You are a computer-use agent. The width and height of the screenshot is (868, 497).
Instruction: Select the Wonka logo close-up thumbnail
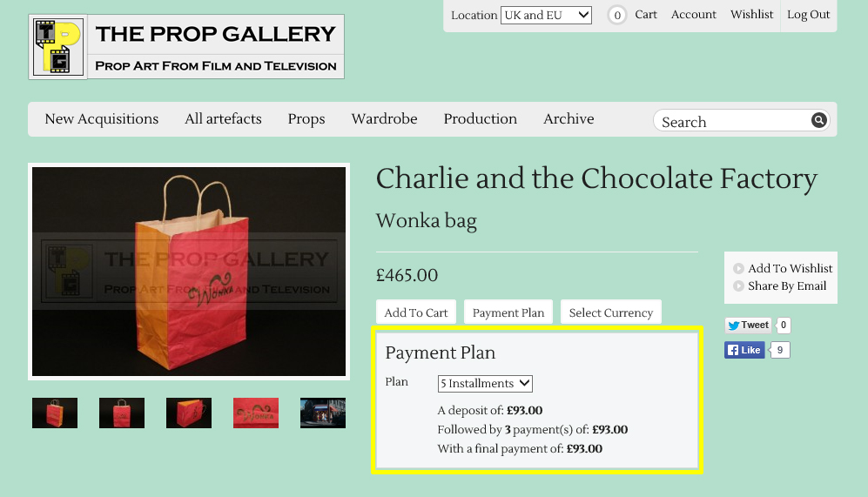(x=256, y=413)
